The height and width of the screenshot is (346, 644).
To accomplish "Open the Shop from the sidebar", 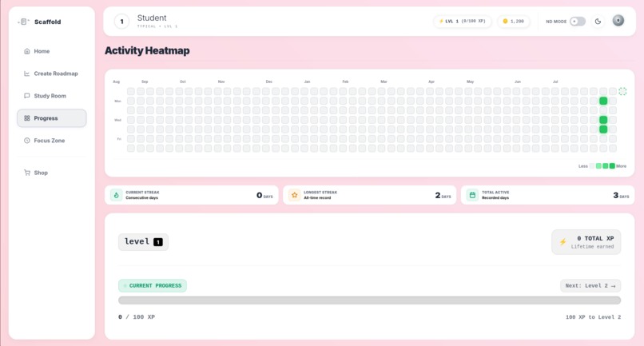I will (x=52, y=173).
